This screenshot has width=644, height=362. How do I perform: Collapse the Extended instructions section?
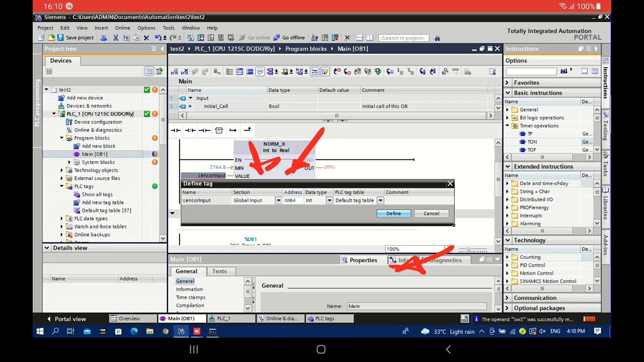507,166
